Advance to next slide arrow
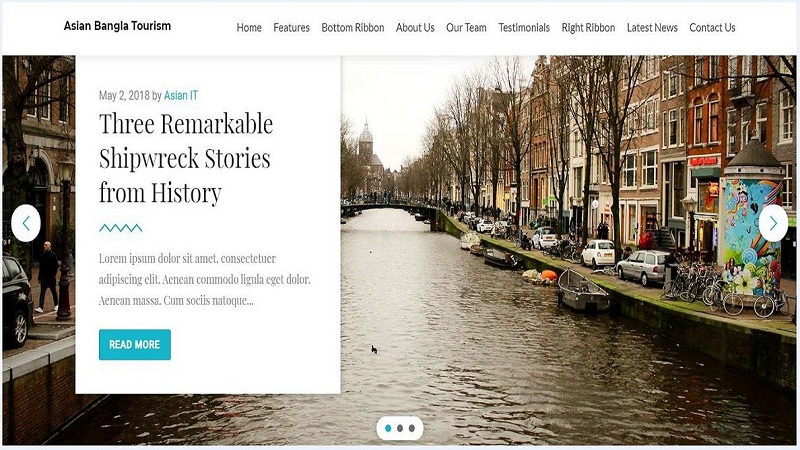This screenshot has height=450, width=800. point(773,223)
